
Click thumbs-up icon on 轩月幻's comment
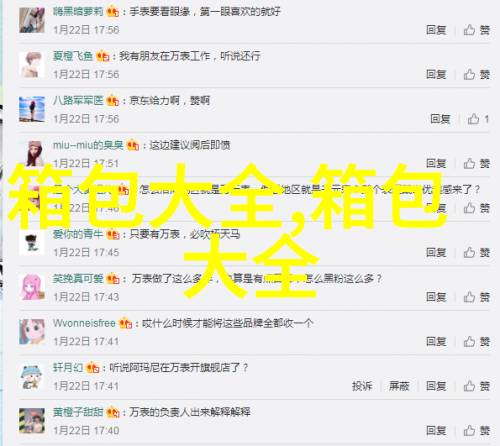[476, 386]
